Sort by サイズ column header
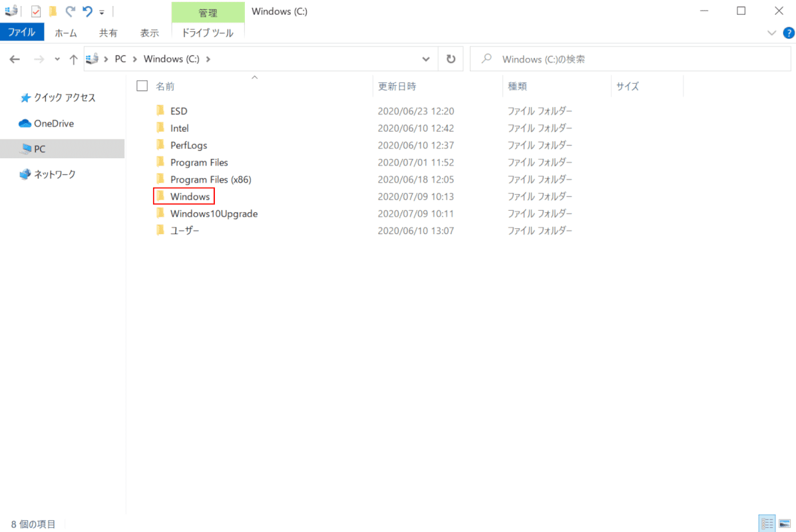This screenshot has height=532, width=796. click(628, 86)
